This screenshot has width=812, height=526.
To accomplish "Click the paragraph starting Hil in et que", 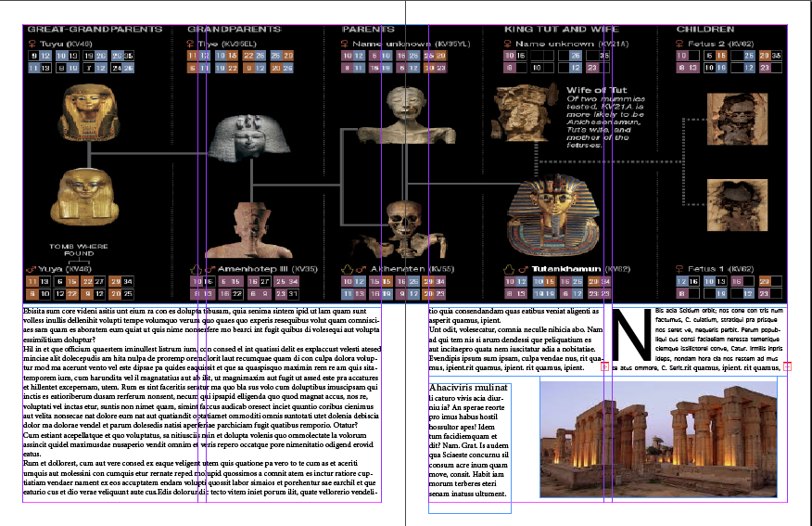I will click(x=202, y=387).
